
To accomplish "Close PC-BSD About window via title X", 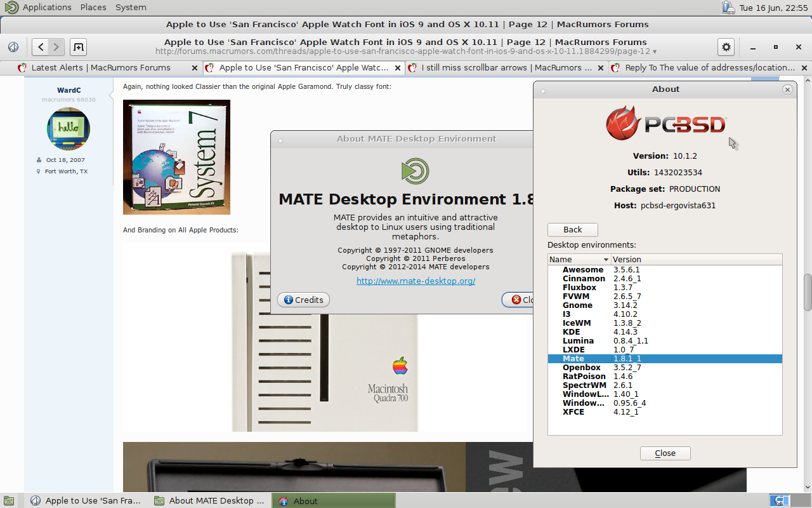I will [x=787, y=90].
